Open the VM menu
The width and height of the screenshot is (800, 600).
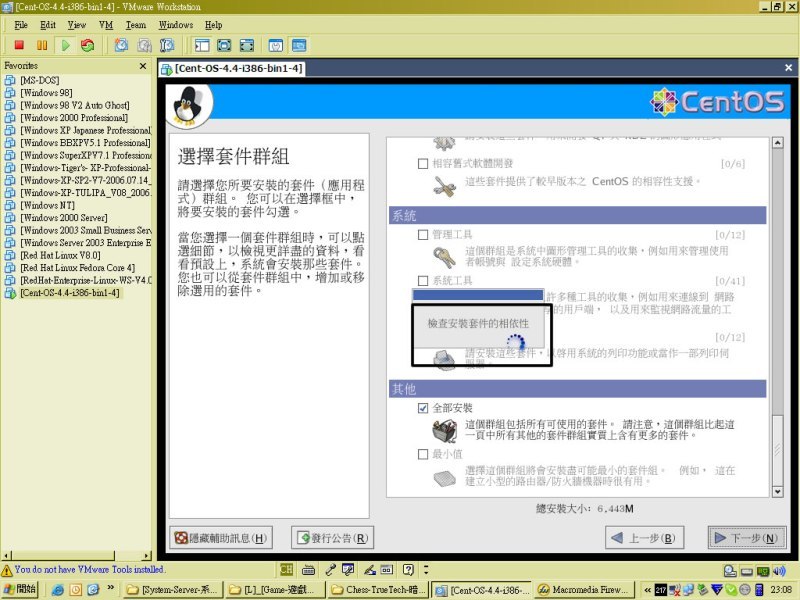106,24
